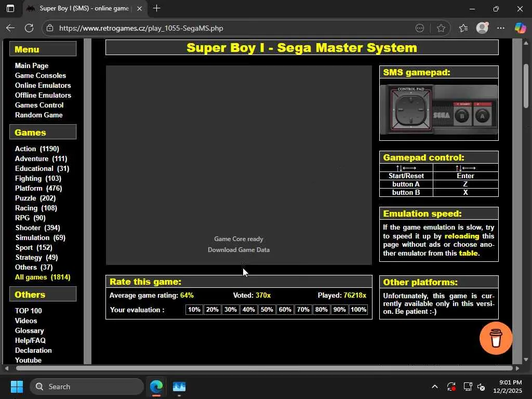The image size is (532, 399).
Task: Browse Simulation (69) games
Action: click(41, 237)
